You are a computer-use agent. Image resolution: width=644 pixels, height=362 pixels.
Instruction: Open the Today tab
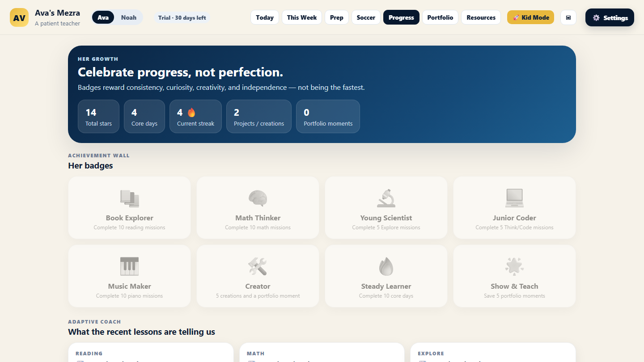(x=265, y=17)
